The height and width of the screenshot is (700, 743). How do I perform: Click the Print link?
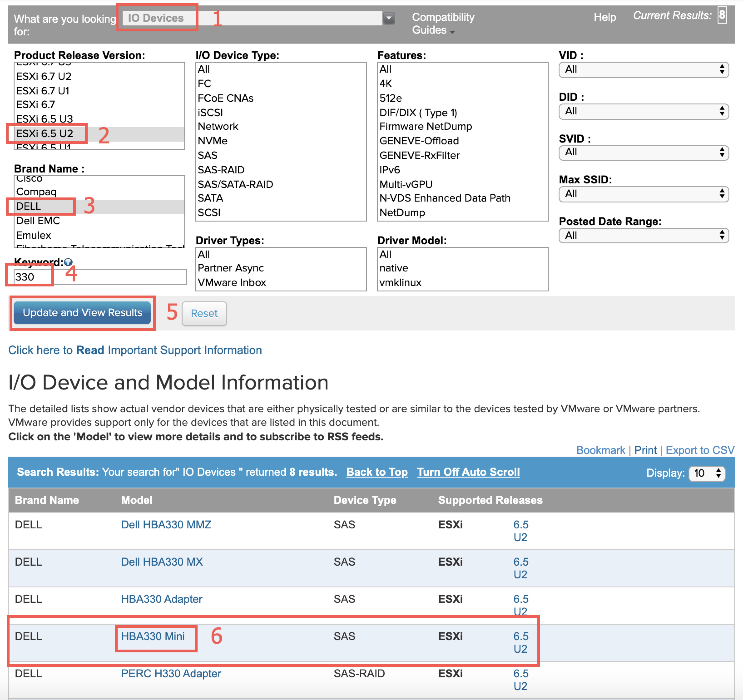(645, 450)
